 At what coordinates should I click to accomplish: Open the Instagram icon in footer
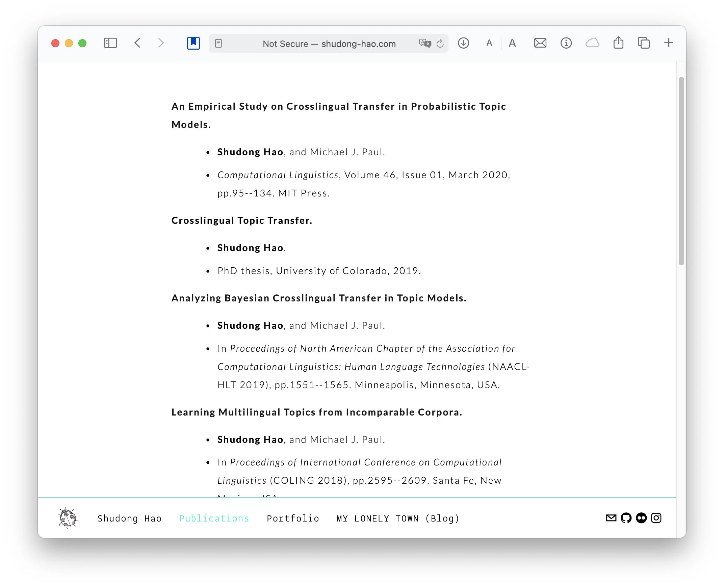click(656, 518)
